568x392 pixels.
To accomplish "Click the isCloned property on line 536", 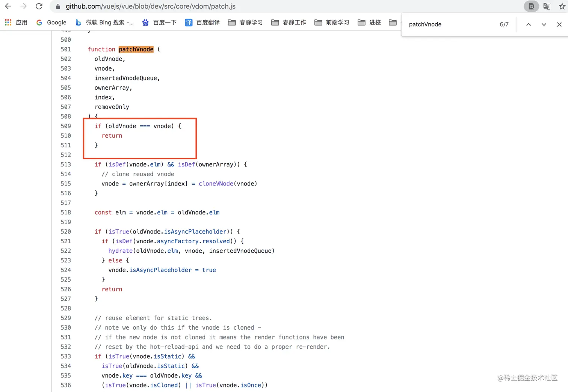I will pos(164,385).
